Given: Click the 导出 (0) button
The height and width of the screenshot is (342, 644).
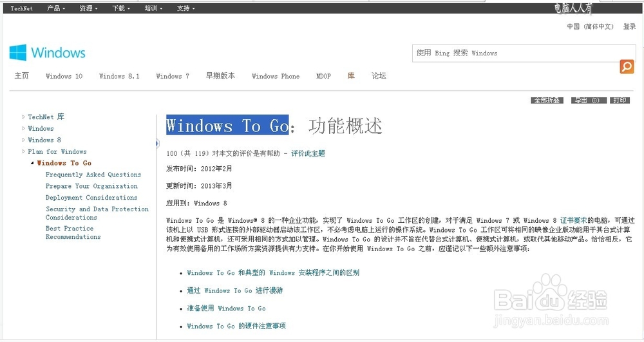Looking at the screenshot, I should (589, 100).
